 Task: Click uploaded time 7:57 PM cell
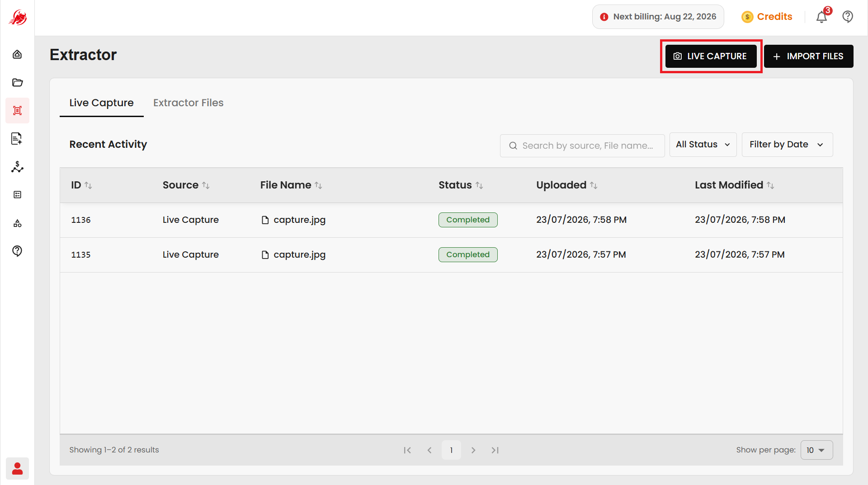(x=581, y=254)
